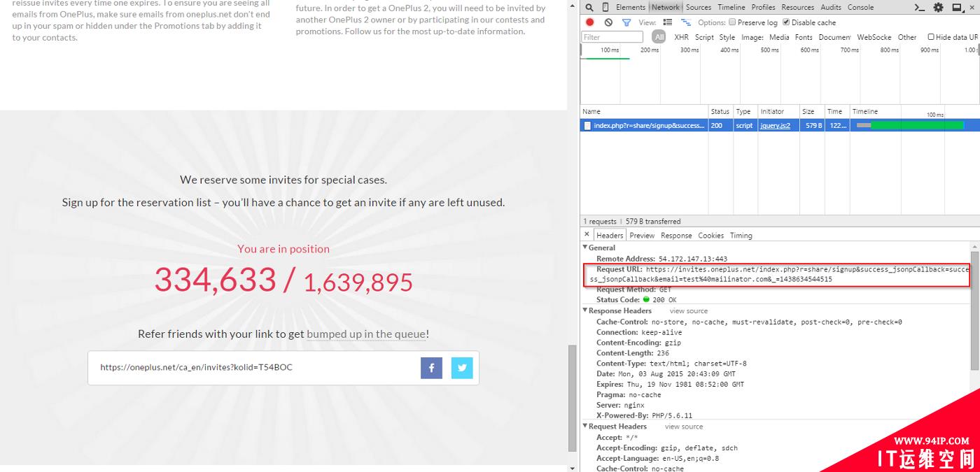The height and width of the screenshot is (472, 980).
Task: Show the console drawer
Action: click(x=920, y=7)
